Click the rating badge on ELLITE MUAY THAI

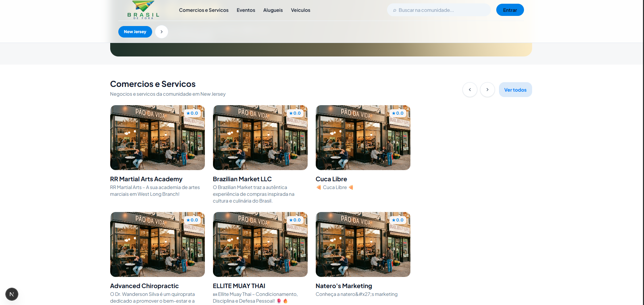[x=295, y=220]
